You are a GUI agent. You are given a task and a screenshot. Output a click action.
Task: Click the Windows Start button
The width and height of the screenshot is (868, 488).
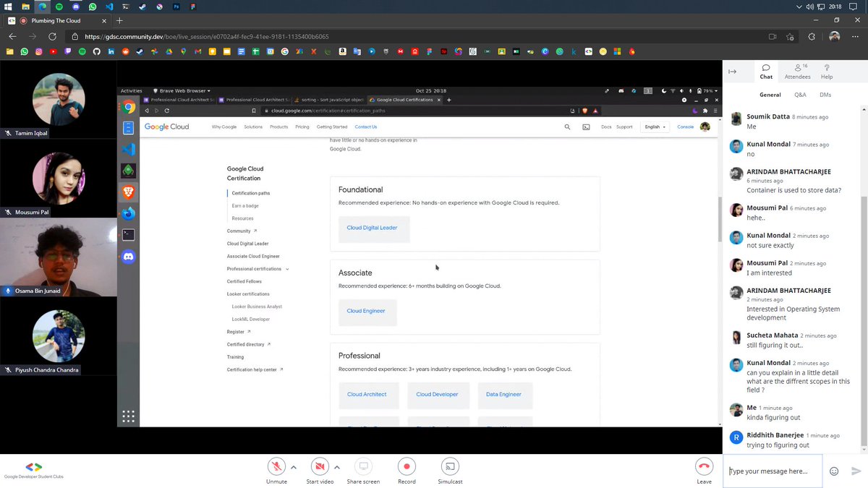(8, 7)
